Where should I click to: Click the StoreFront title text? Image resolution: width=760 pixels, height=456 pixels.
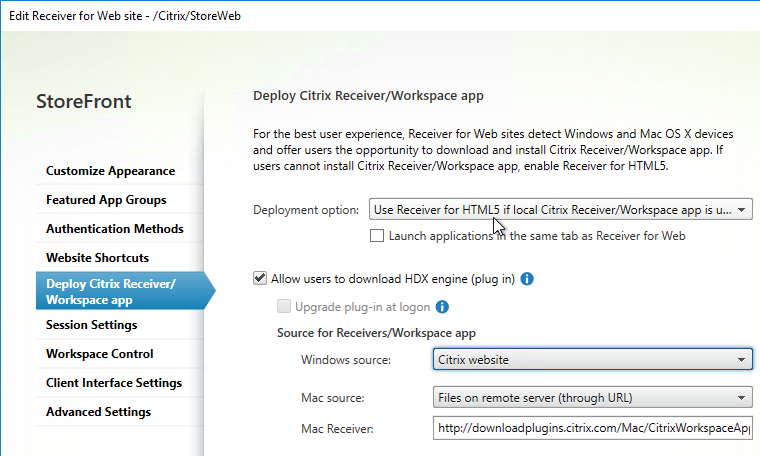point(83,101)
